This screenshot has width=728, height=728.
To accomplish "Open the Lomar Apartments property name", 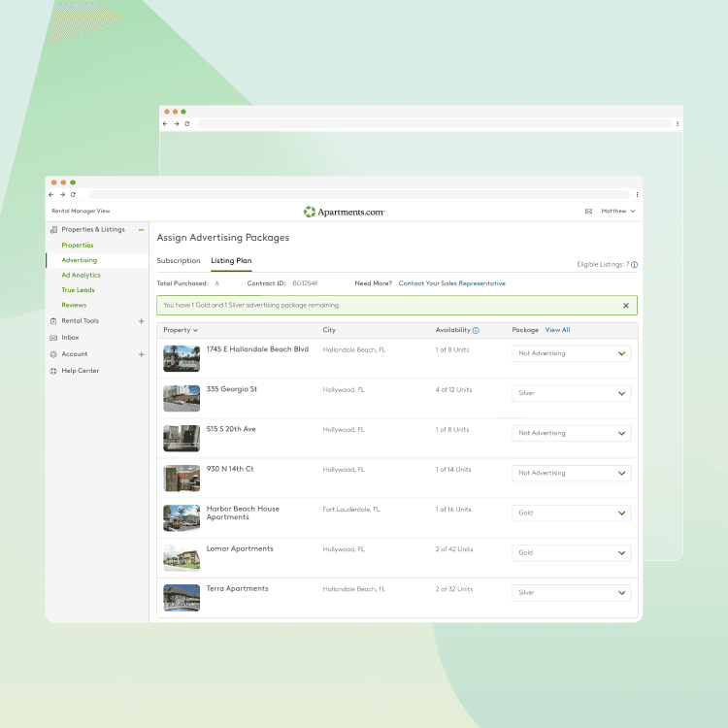I will 240,548.
